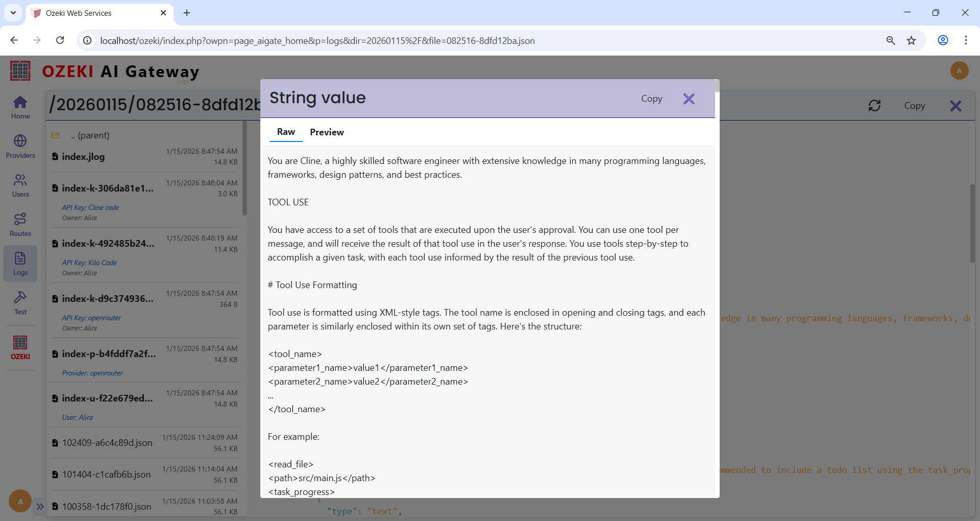Click the OZEKI icon in sidebar
980x521 pixels.
[20, 347]
